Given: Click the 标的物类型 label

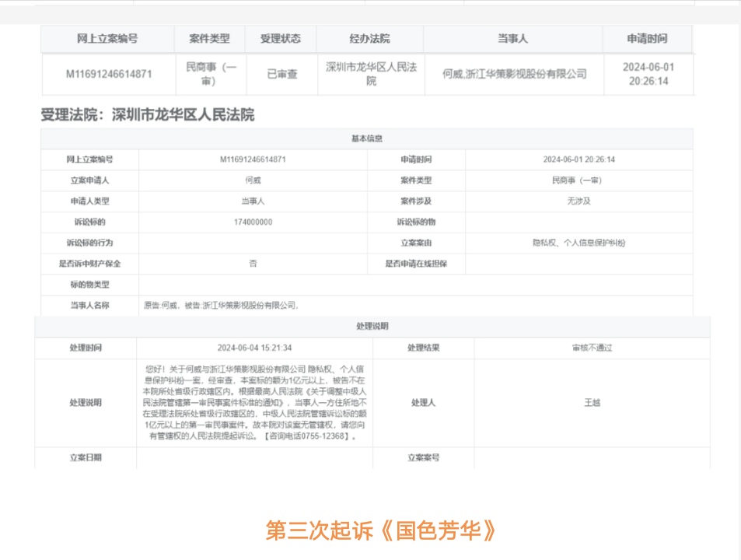Looking at the screenshot, I should pyautogui.click(x=89, y=285).
